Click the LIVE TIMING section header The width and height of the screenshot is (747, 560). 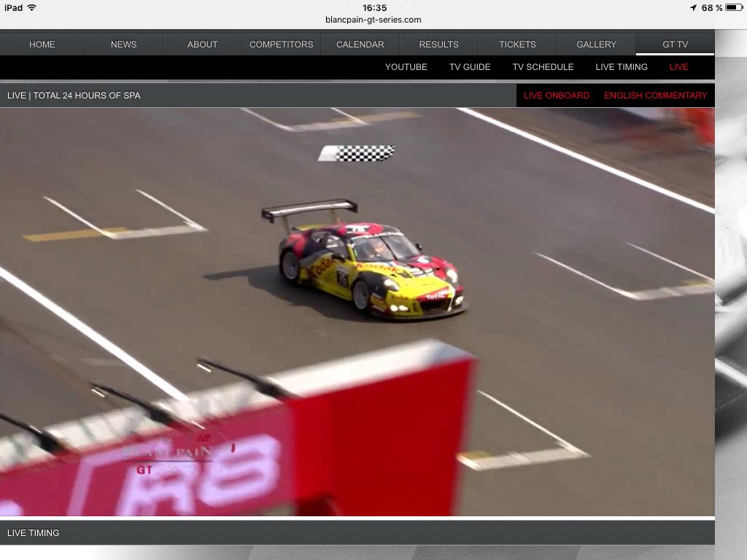click(357, 533)
